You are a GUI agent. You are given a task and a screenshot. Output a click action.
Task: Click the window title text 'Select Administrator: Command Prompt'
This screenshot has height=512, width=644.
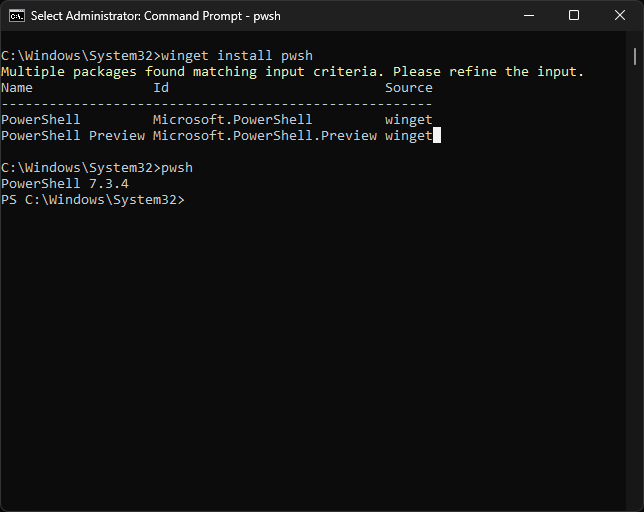tap(136, 16)
